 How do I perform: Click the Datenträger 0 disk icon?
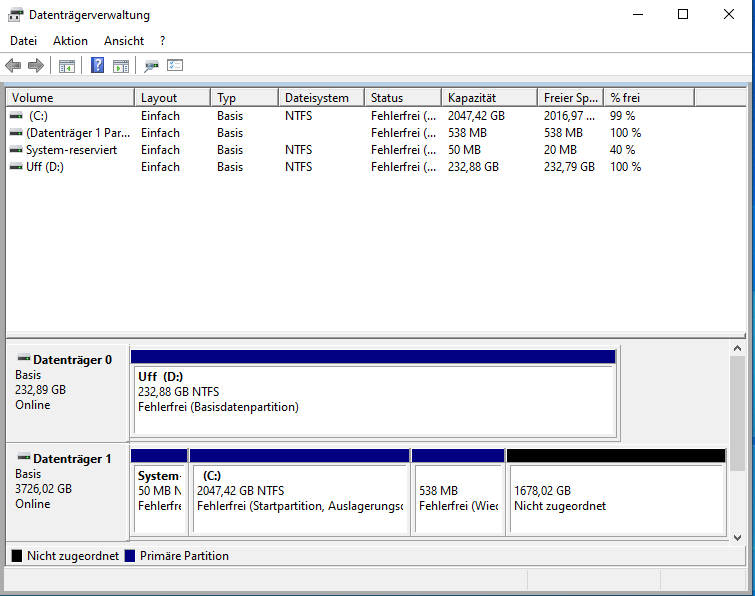click(24, 358)
